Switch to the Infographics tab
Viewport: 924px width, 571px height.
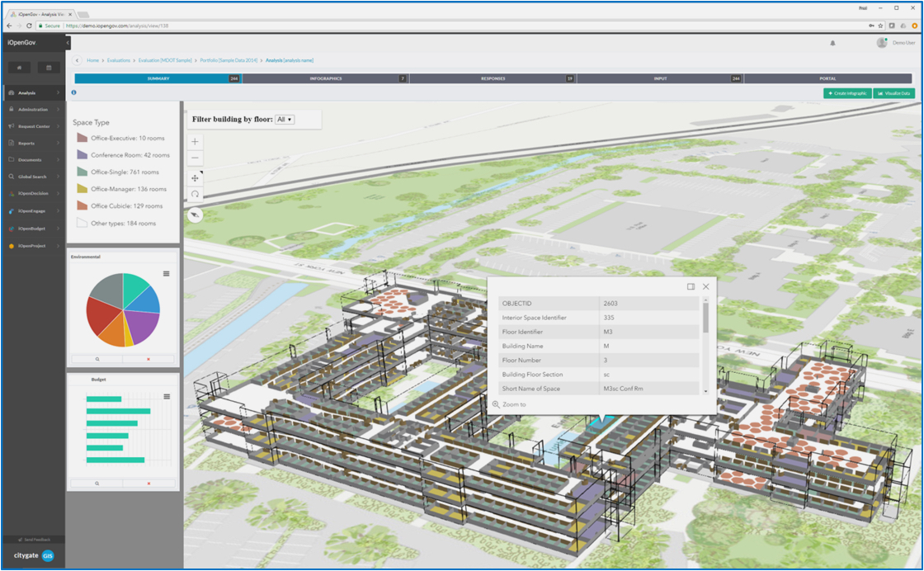pyautogui.click(x=325, y=78)
